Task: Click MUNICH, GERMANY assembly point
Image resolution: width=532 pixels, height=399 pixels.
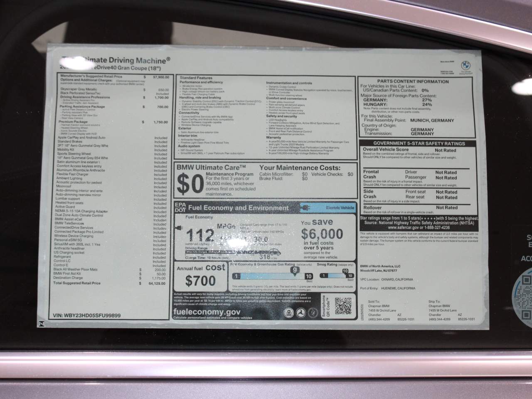Action: click(432, 121)
